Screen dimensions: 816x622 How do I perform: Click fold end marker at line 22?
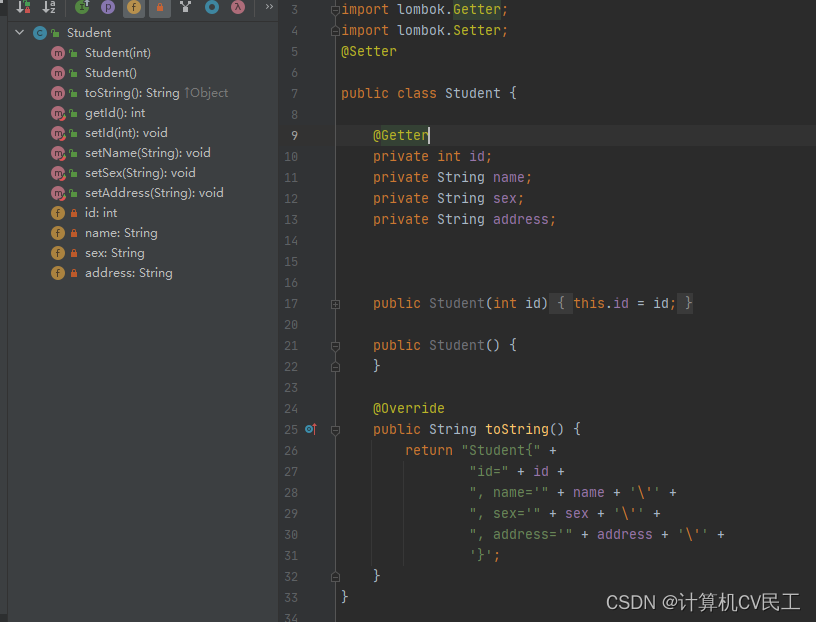point(336,367)
